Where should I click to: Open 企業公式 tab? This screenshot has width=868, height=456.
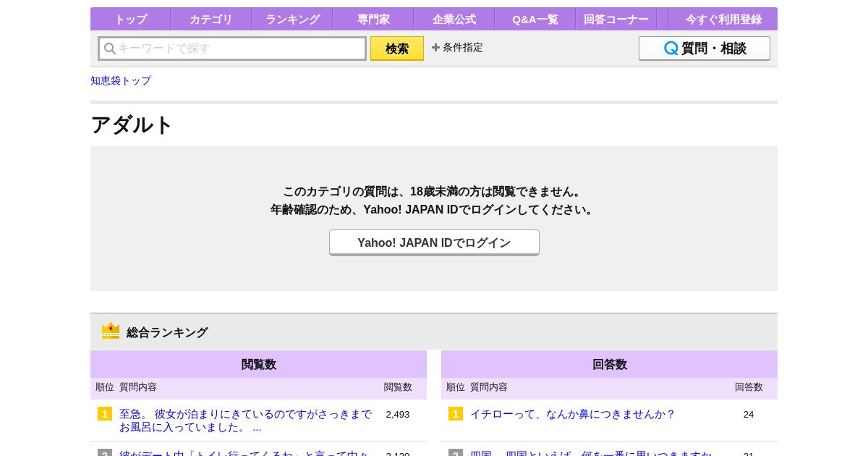(x=454, y=19)
